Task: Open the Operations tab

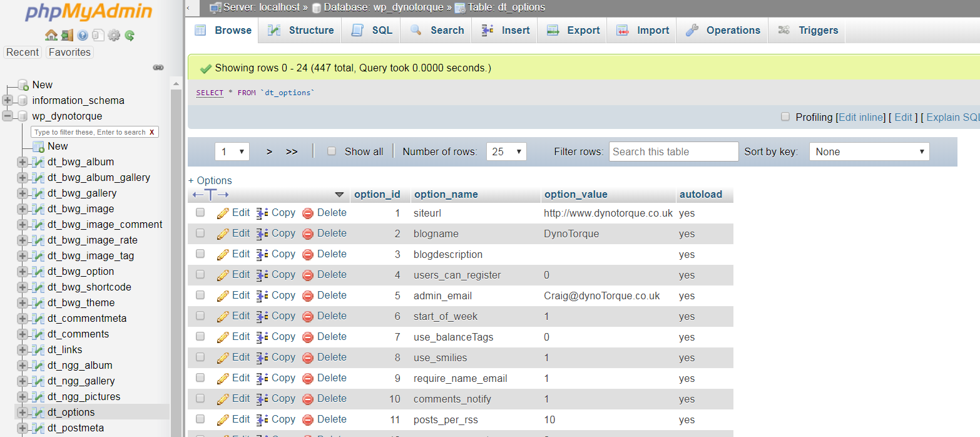Action: [x=722, y=30]
